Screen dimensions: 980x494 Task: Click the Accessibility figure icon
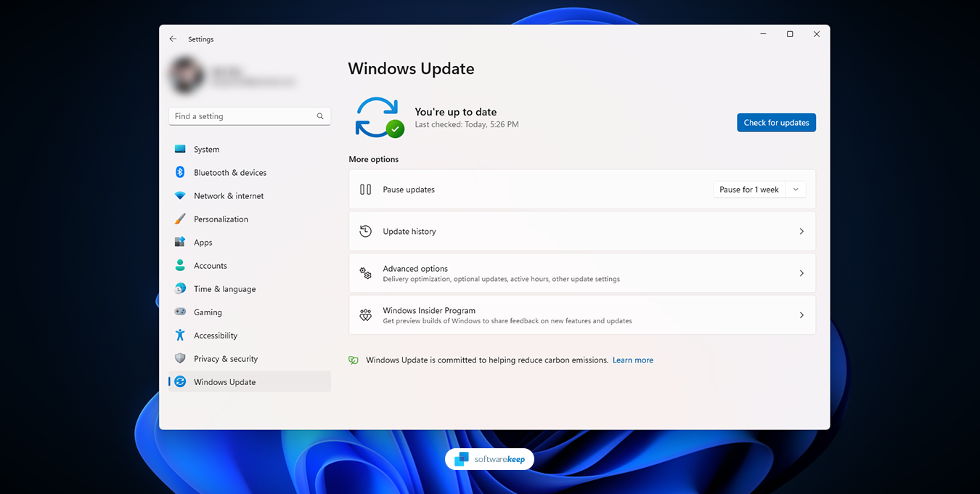(180, 335)
